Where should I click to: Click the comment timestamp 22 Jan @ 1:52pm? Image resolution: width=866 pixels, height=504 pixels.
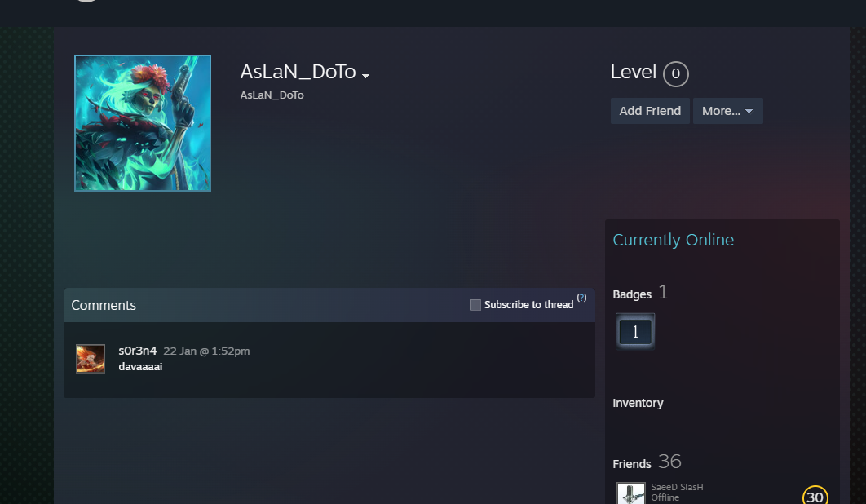coord(206,351)
